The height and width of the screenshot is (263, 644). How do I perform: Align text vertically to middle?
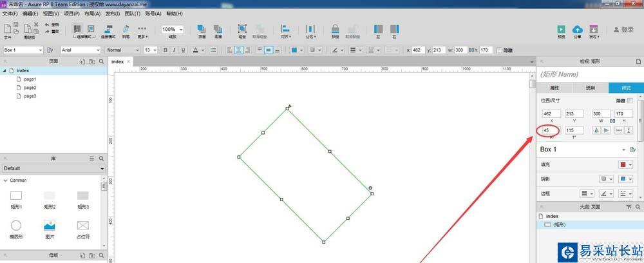pos(268,50)
